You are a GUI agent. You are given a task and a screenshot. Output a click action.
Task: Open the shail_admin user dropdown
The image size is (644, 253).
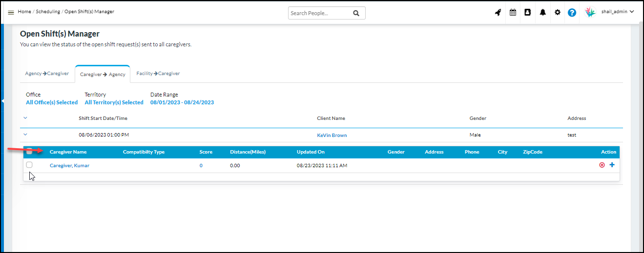tap(617, 12)
